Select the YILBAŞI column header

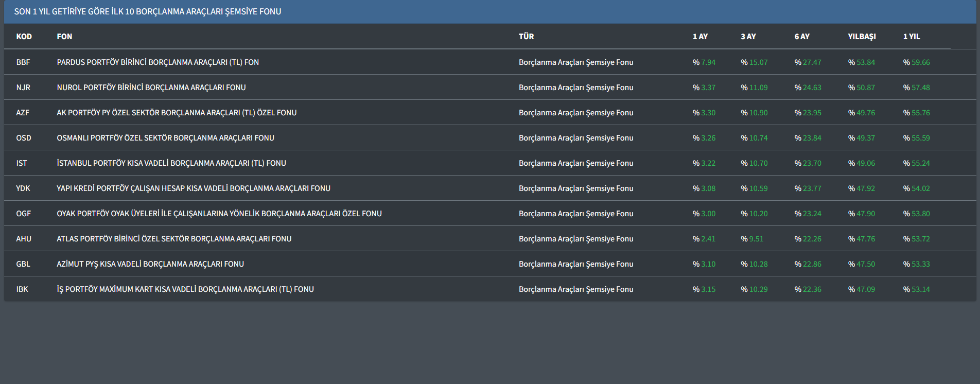(x=862, y=37)
